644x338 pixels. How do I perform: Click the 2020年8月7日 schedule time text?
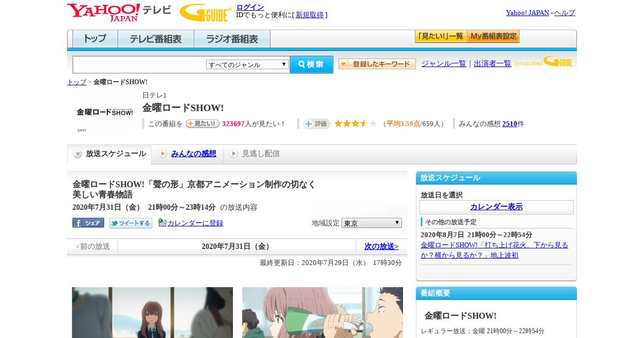(x=477, y=235)
